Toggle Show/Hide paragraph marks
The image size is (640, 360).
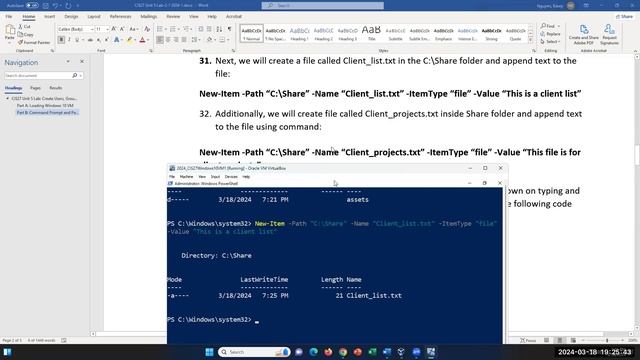click(229, 29)
